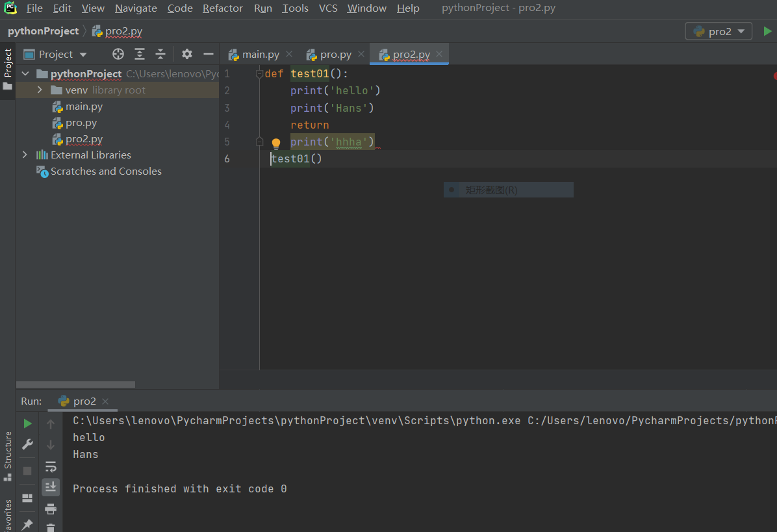The height and width of the screenshot is (532, 777).
Task: Toggle the Structure tool window side tab
Action: (7, 456)
